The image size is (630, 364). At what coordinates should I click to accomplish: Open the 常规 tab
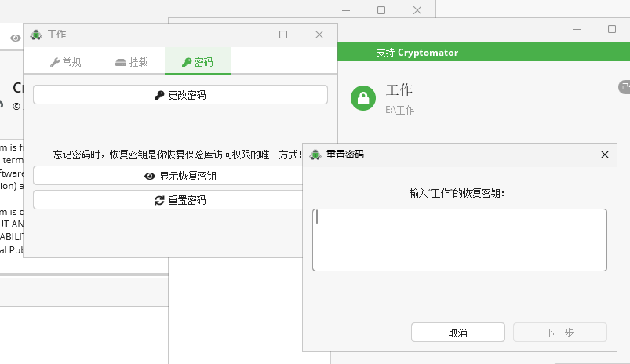(65, 62)
